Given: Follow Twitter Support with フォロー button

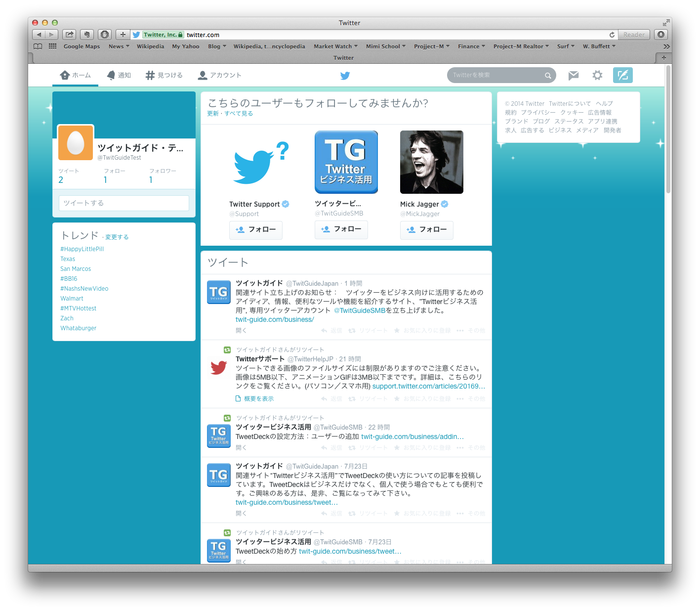Looking at the screenshot, I should coord(256,230).
